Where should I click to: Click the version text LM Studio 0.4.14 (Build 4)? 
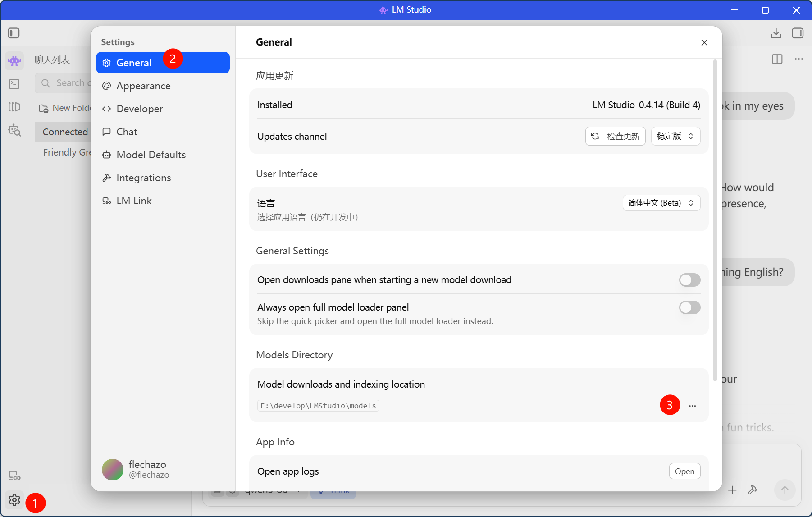click(x=646, y=105)
